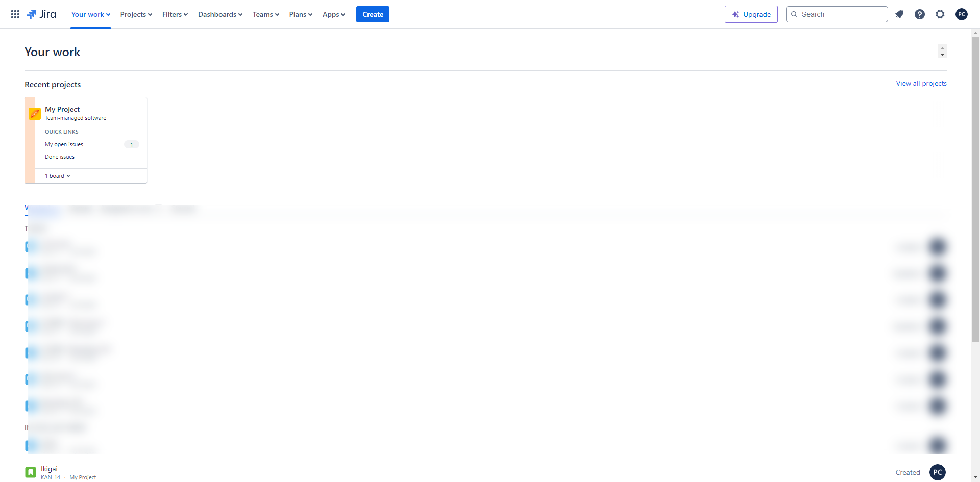The width and height of the screenshot is (980, 482).
Task: Open the notifications icon
Action: click(x=899, y=14)
